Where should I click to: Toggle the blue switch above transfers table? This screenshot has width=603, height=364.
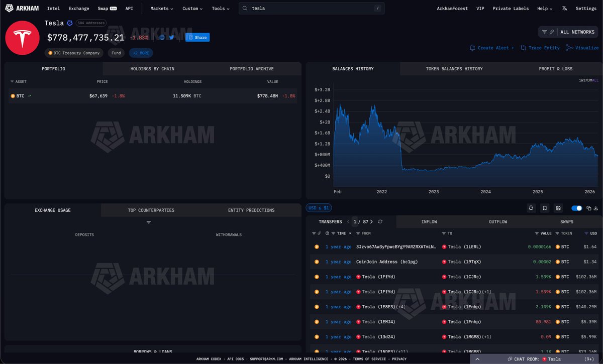(577, 208)
